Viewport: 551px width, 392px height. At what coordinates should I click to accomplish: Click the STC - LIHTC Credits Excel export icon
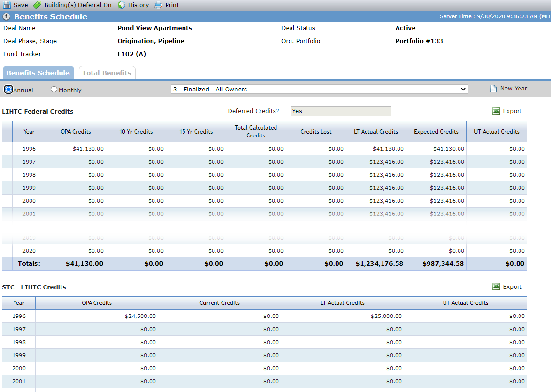[496, 286]
